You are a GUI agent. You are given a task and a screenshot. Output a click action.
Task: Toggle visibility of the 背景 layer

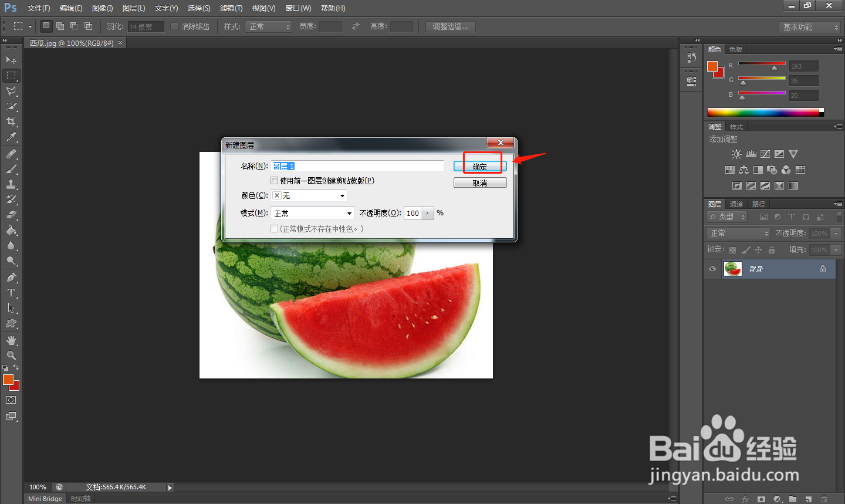point(712,269)
